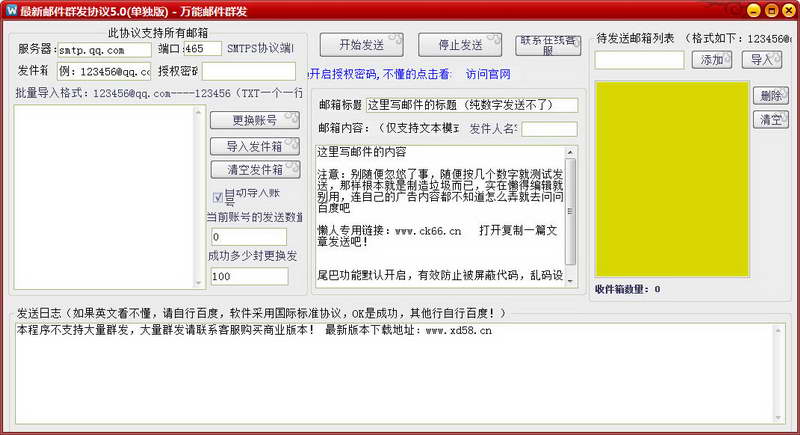Viewport: 800px width, 435px height.
Task: Focus the 邮箱标题 subject field
Action: pyautogui.click(x=472, y=105)
